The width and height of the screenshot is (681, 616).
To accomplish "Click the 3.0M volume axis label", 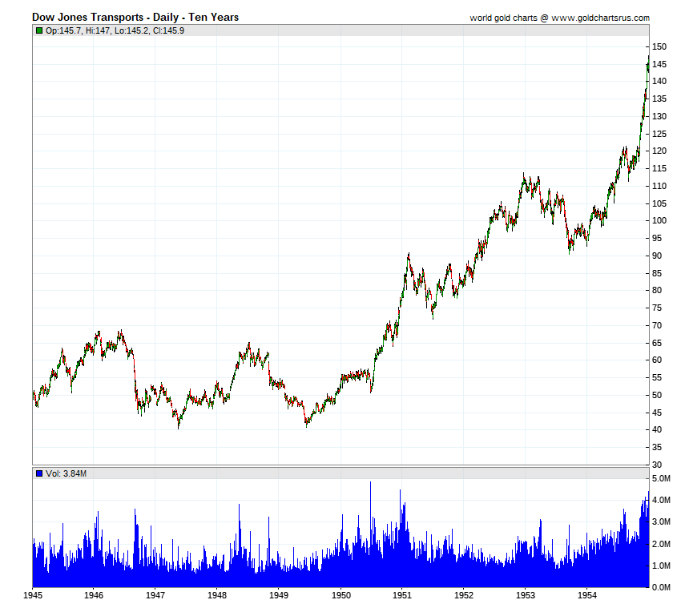I will coord(662,521).
